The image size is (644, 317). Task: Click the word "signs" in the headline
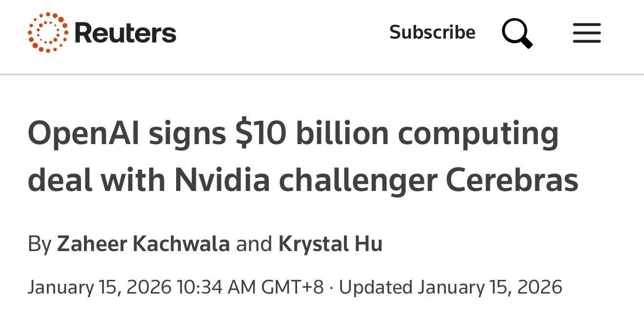point(187,134)
